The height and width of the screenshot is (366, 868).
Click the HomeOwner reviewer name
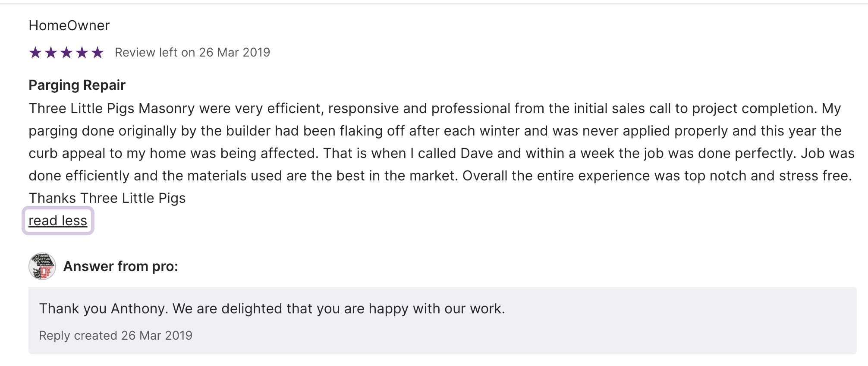click(x=69, y=25)
